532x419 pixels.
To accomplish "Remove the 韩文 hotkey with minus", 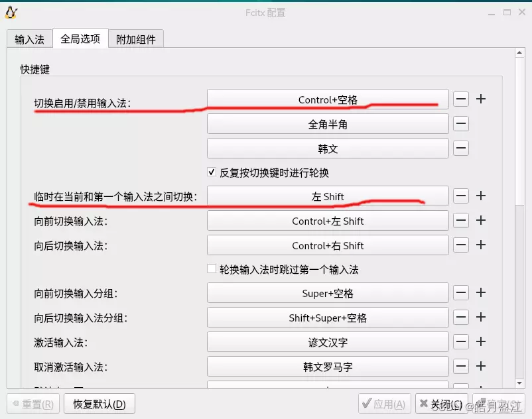I will 461,148.
